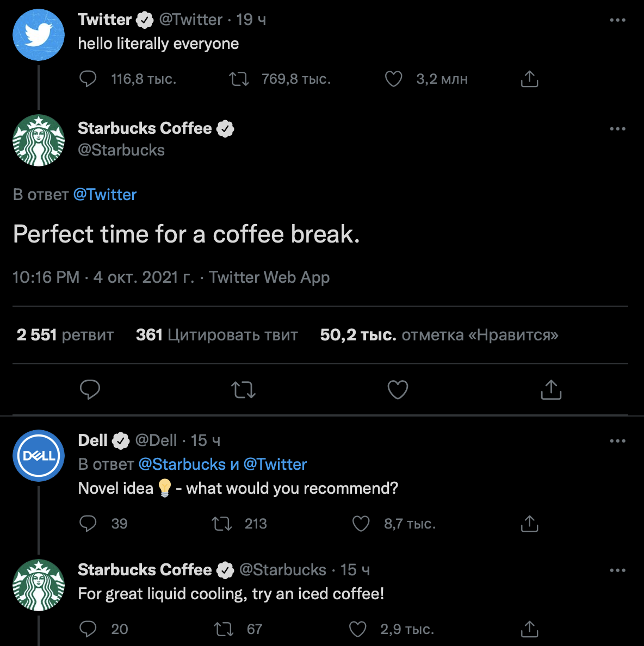Viewport: 644px width, 646px height.
Task: Reply to "Perfect time for a coffee break"
Action: coord(90,389)
